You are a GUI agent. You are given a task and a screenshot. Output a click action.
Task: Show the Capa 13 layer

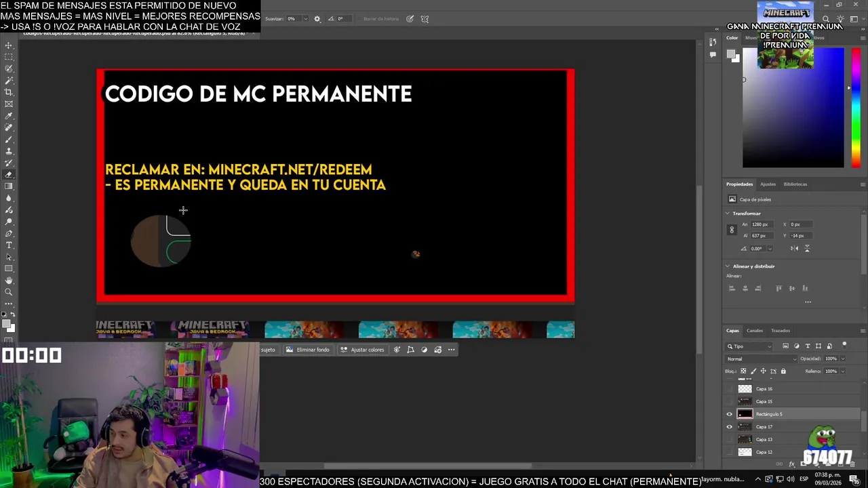(x=730, y=439)
